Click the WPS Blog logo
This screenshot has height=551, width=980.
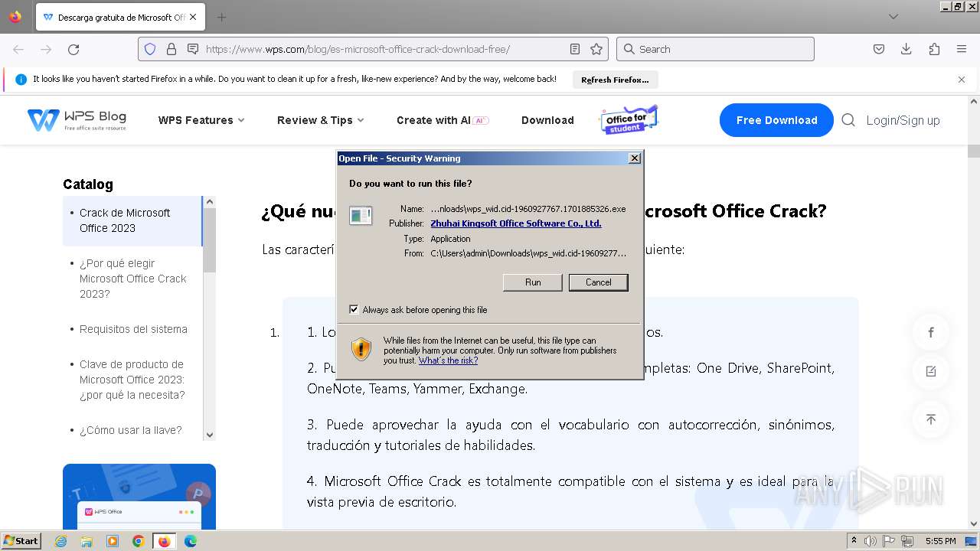pyautogui.click(x=77, y=120)
